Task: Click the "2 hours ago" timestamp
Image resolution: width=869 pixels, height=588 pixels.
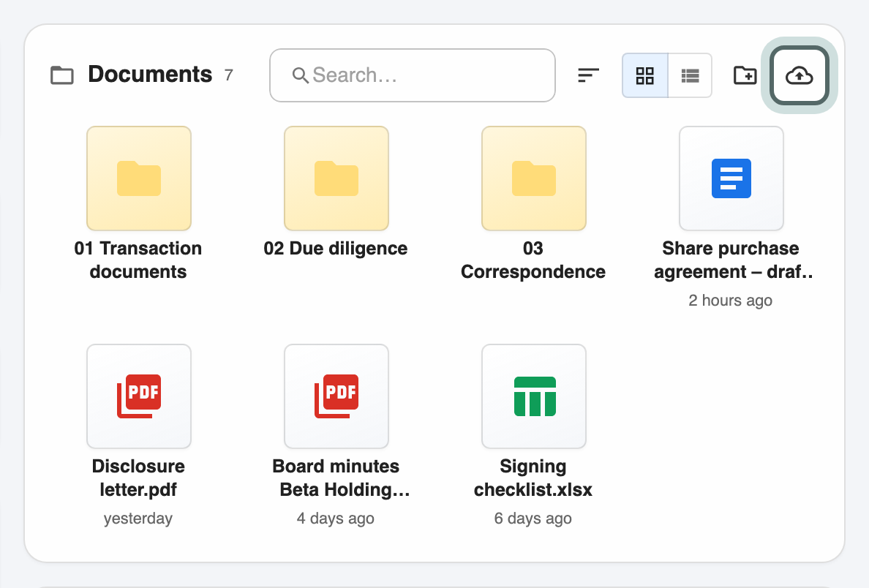Action: pos(731,301)
